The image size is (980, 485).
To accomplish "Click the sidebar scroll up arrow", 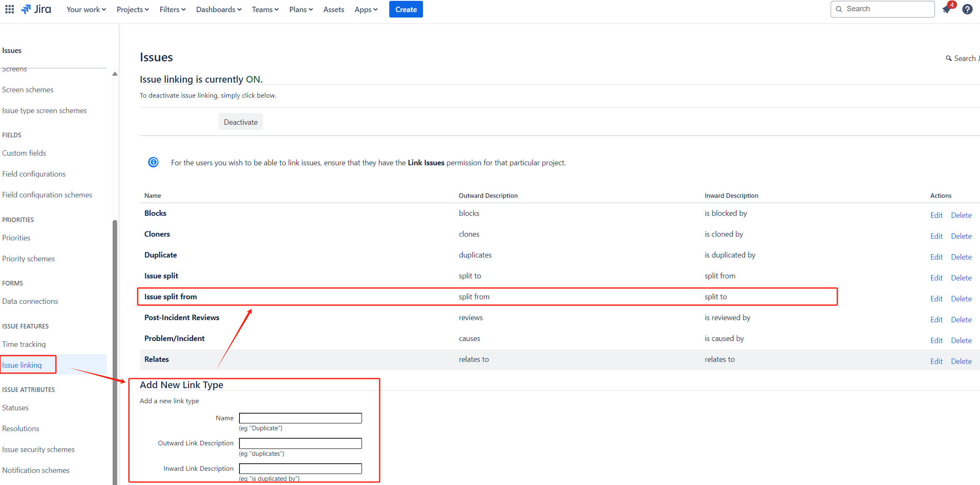I will 115,74.
